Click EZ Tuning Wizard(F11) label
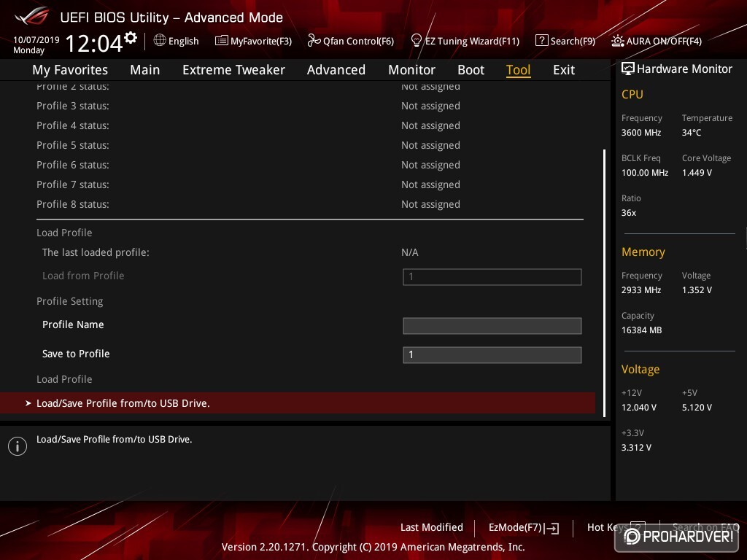747x560 pixels. click(x=472, y=42)
